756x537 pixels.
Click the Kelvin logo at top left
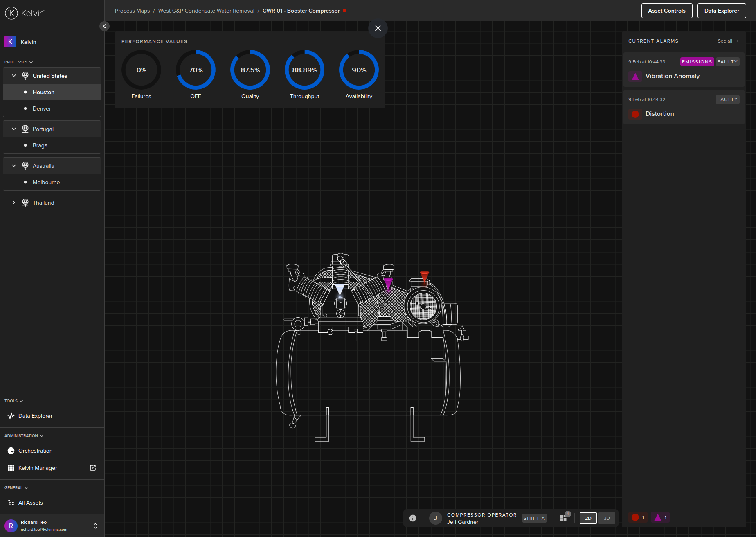[x=25, y=13]
